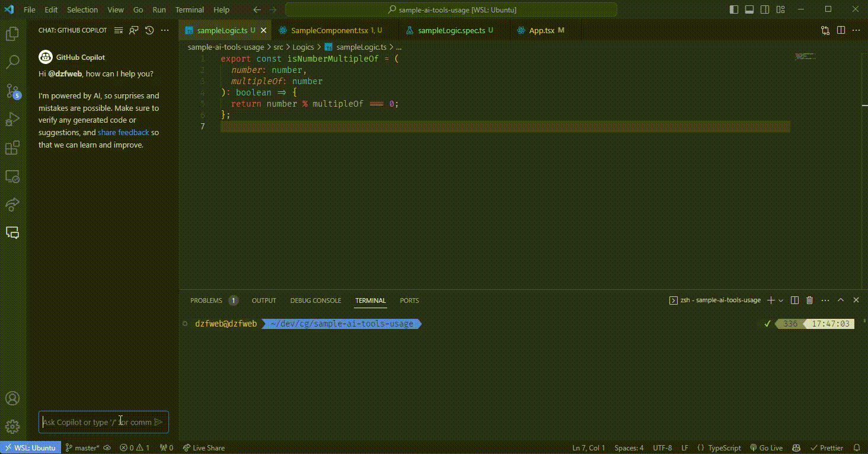Go back using navigation arrow

coord(256,9)
